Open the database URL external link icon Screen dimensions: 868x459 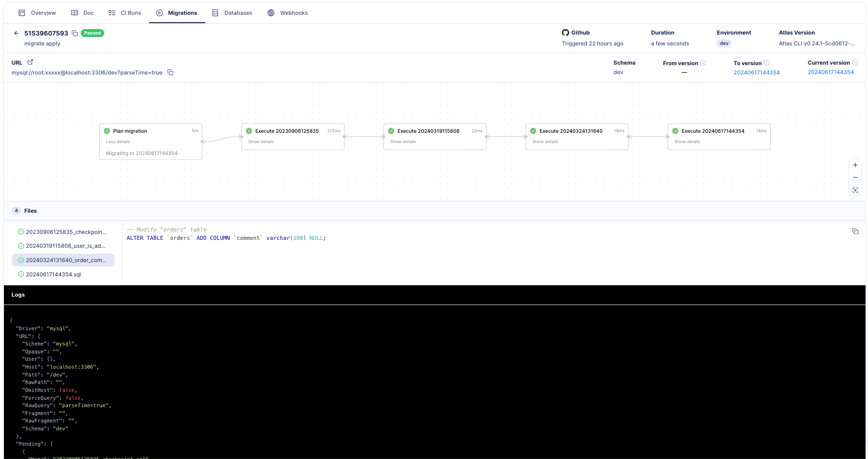click(x=30, y=62)
